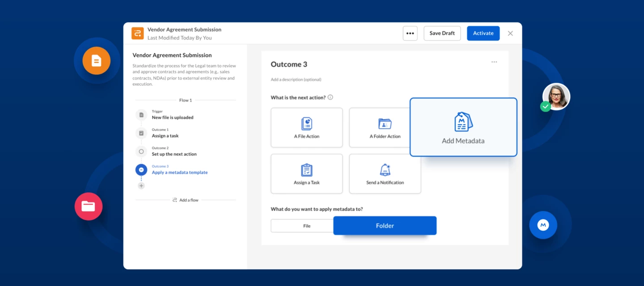Image resolution: width=644 pixels, height=286 pixels.
Task: Click the Outcome 3 title heading
Action: click(x=289, y=64)
